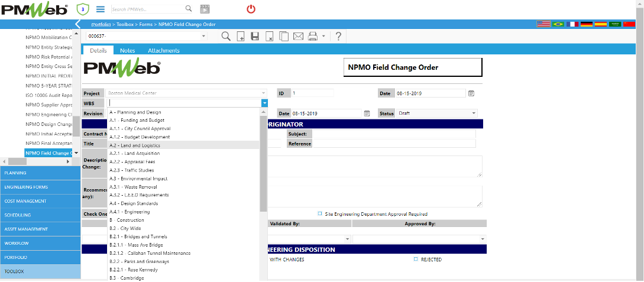Open the hamburger menu icon
Image resolution: width=644 pixels, height=282 pixels.
[x=100, y=9]
